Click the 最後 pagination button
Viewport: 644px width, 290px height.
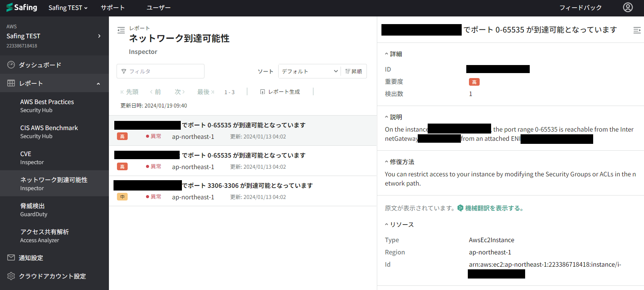(206, 92)
